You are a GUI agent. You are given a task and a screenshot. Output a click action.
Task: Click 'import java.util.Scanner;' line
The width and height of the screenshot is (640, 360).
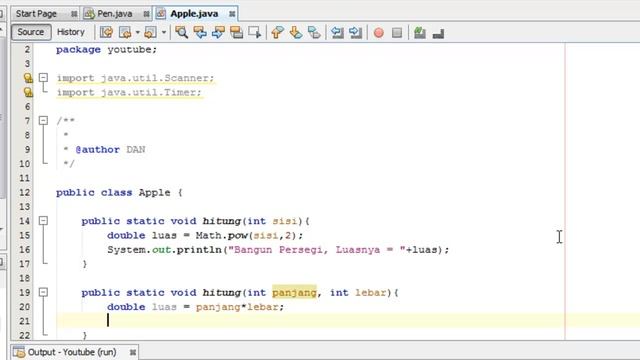pyautogui.click(x=135, y=78)
